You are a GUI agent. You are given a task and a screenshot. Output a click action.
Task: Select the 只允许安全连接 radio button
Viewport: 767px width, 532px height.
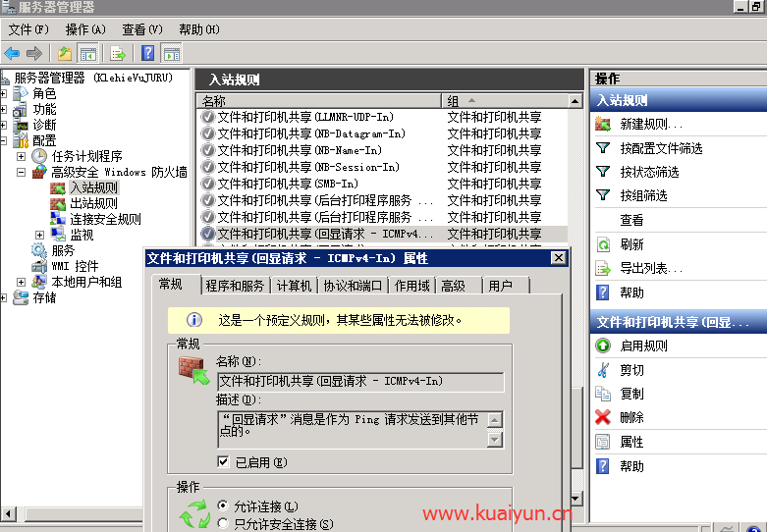(223, 524)
